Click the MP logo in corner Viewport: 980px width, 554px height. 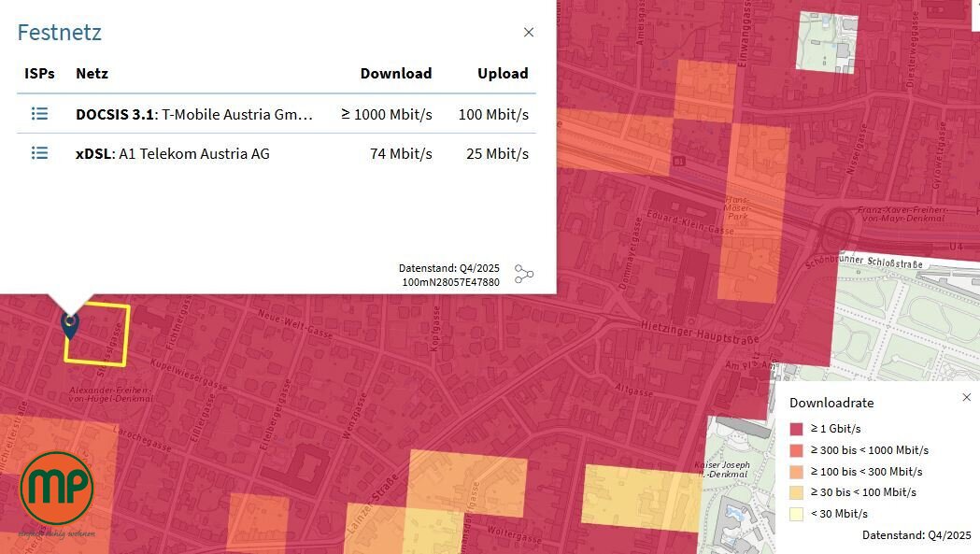point(56,489)
